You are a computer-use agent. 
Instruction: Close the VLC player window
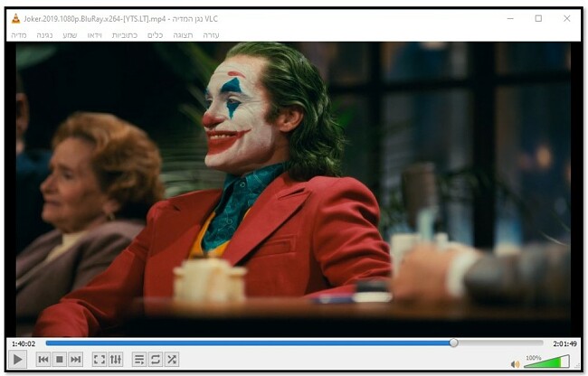(567, 18)
